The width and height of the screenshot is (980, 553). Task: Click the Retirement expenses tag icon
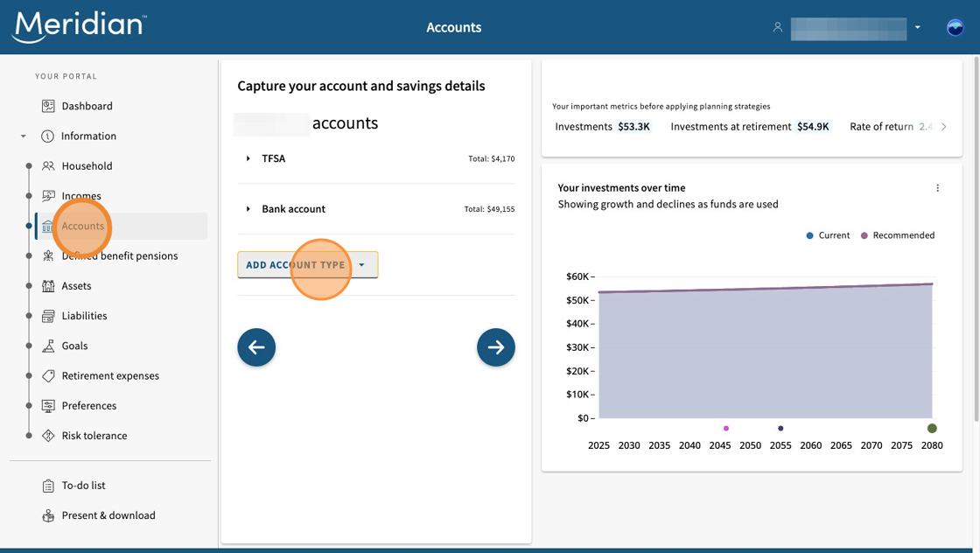[48, 376]
